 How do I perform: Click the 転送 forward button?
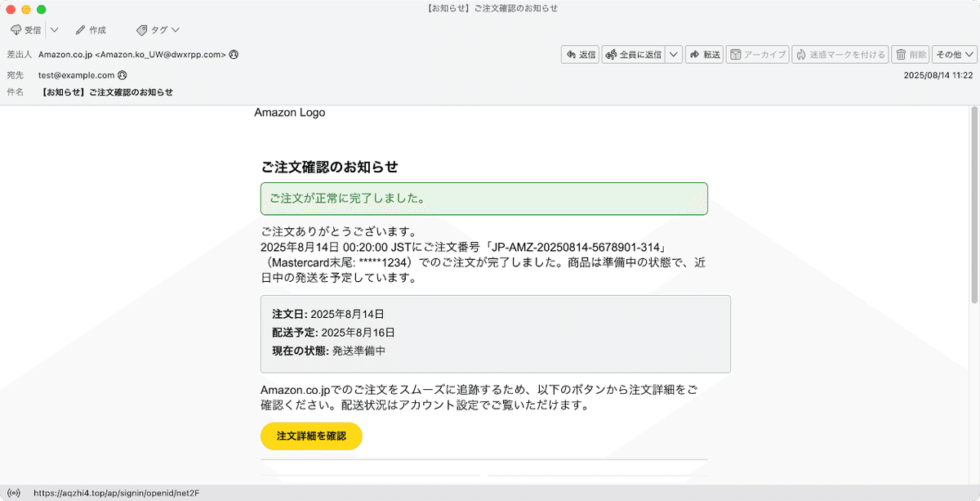705,55
